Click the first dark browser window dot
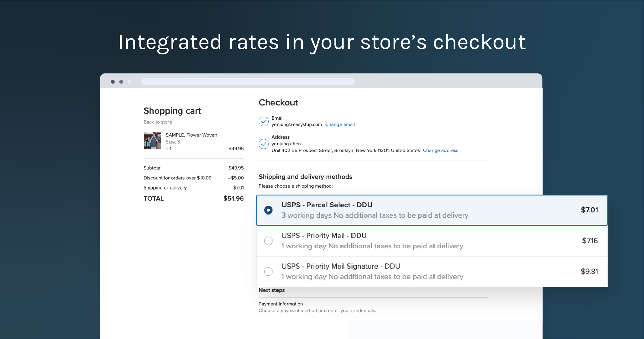Image resolution: width=644 pixels, height=339 pixels. tap(113, 82)
